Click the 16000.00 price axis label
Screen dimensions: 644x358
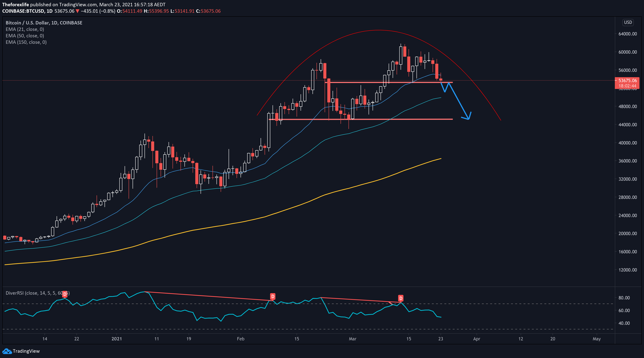click(628, 252)
